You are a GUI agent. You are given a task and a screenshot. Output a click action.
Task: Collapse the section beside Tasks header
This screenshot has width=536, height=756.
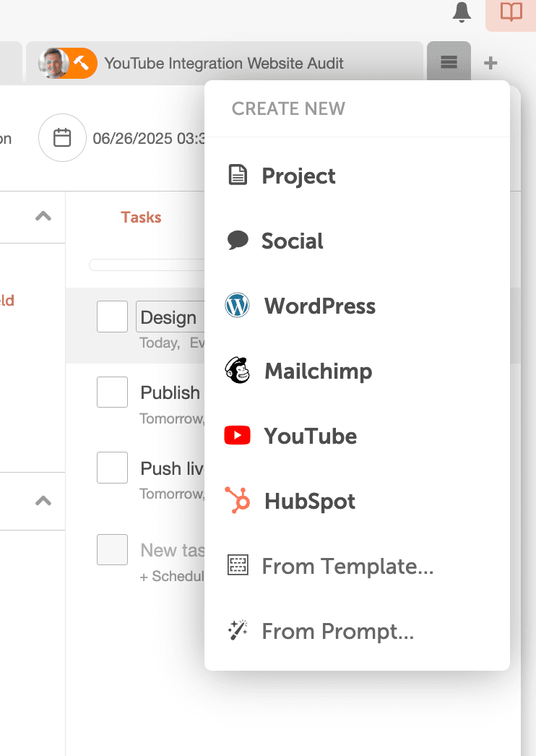pos(43,216)
